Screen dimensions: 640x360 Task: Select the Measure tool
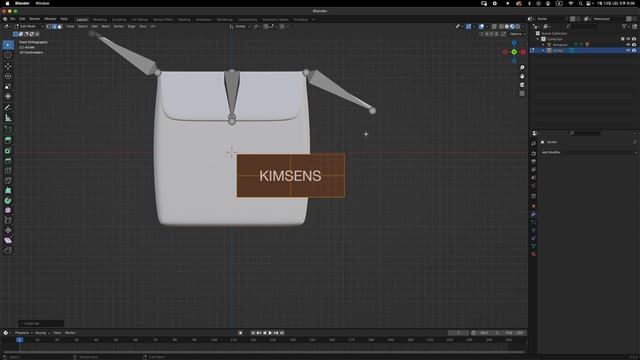(8, 118)
